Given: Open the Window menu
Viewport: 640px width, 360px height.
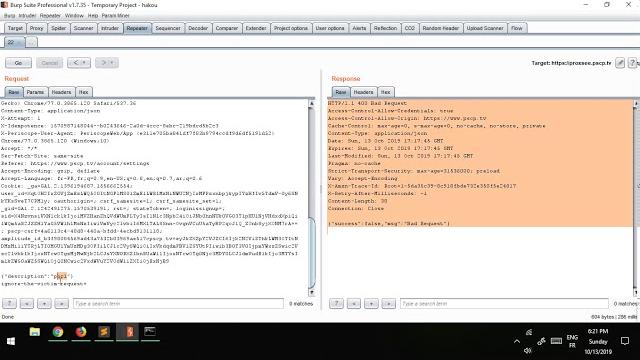Looking at the screenshot, I should (74, 16).
